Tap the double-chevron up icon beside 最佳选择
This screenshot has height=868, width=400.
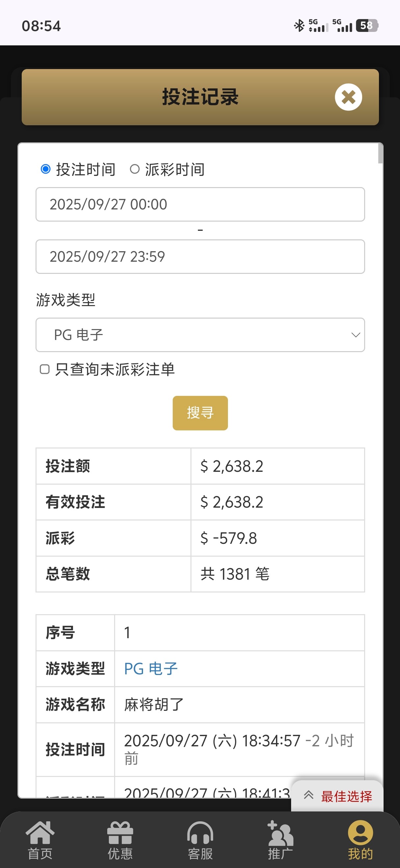click(x=308, y=795)
